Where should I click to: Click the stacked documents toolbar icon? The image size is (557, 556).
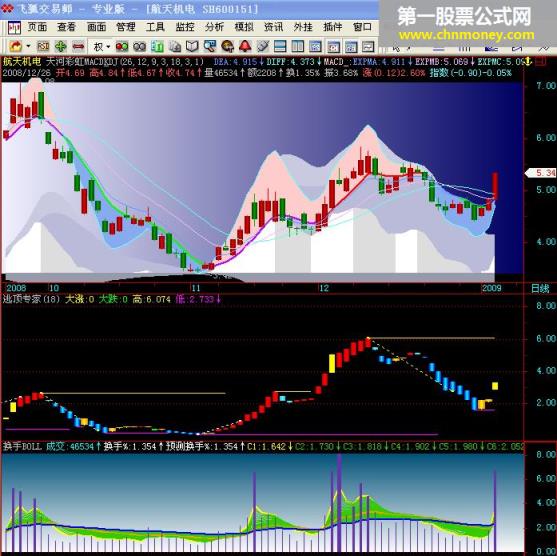(175, 47)
